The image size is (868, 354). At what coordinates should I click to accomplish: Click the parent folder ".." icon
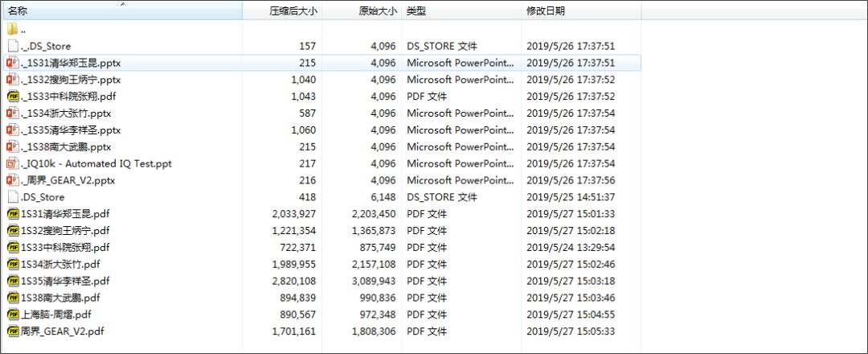pyautogui.click(x=12, y=30)
